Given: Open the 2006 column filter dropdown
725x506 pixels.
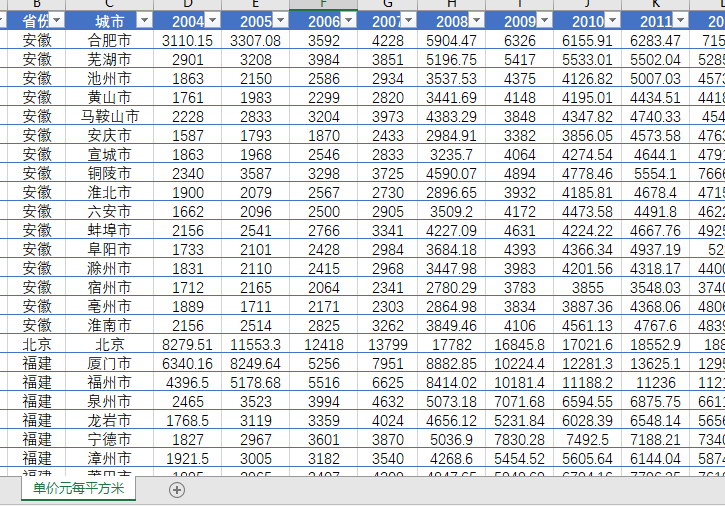Looking at the screenshot, I should tap(348, 20).
